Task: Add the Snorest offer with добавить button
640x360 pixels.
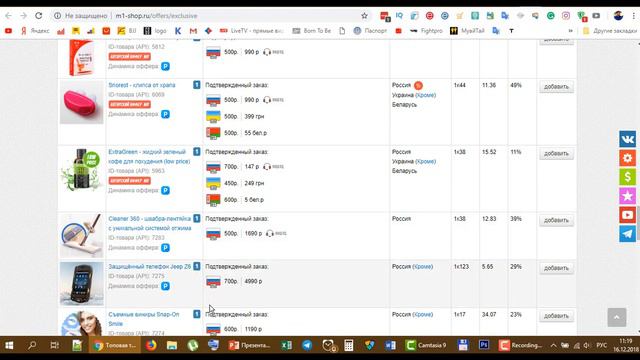Action: [x=556, y=87]
